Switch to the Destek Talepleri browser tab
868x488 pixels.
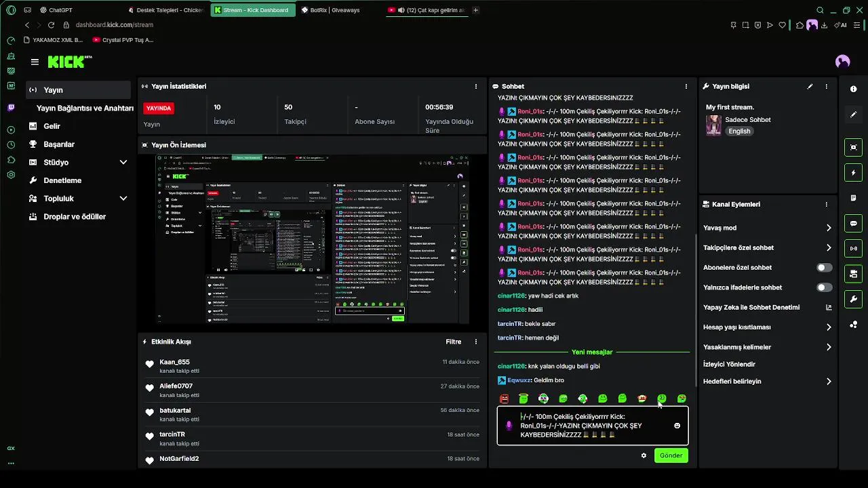166,10
